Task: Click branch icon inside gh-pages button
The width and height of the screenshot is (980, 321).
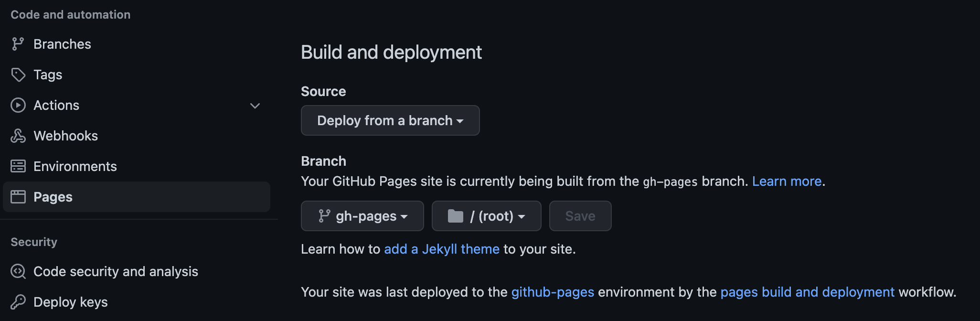Action: (x=324, y=216)
